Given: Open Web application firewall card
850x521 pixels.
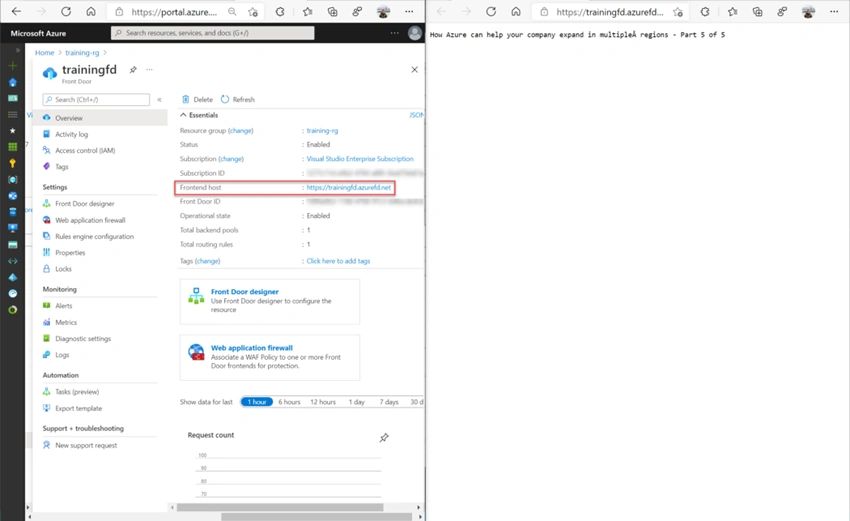Looking at the screenshot, I should 269,357.
